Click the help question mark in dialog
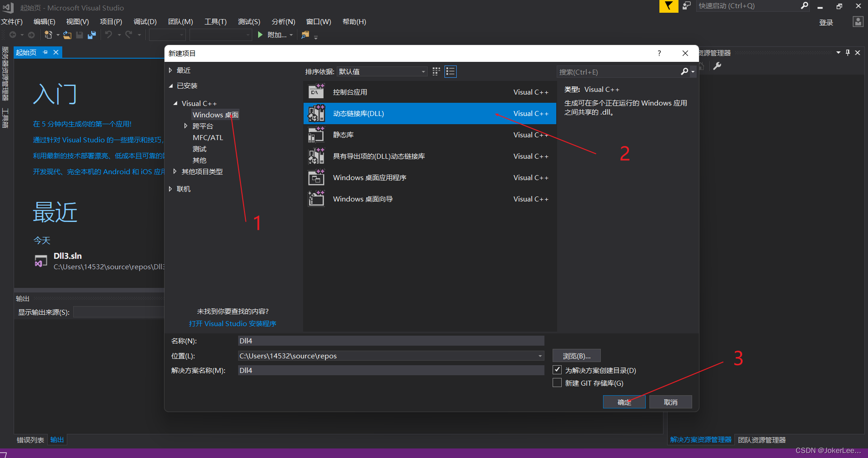868x458 pixels. click(659, 53)
